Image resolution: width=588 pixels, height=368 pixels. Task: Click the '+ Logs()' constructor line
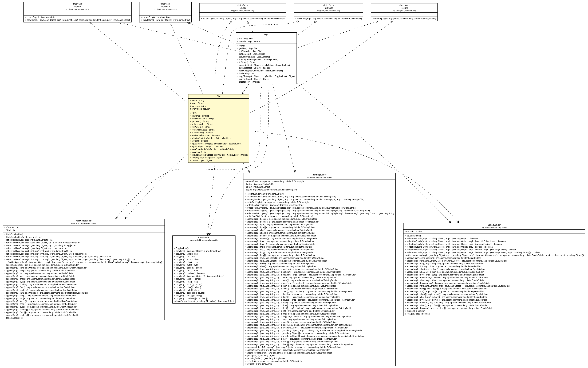[241, 46]
